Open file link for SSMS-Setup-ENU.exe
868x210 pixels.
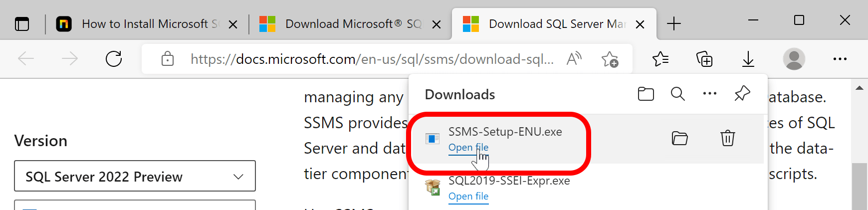tap(468, 148)
